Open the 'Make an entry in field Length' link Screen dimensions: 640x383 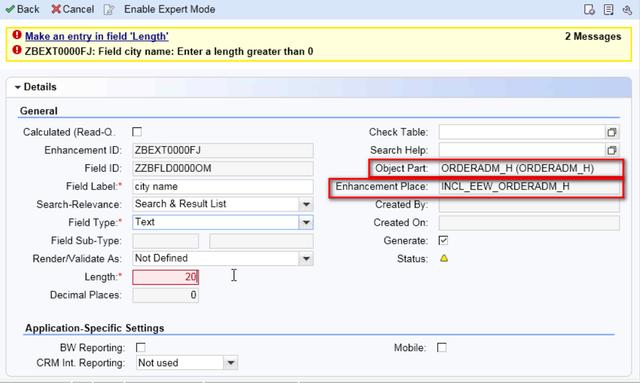(97, 36)
